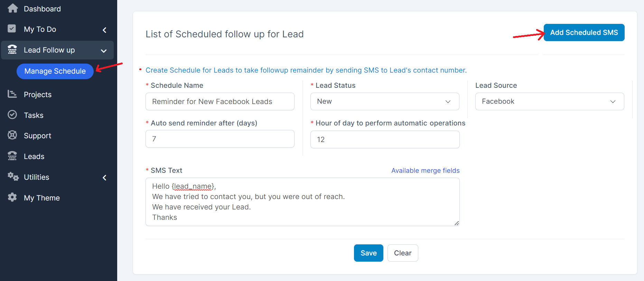Image resolution: width=644 pixels, height=281 pixels.
Task: Click the Support lifebuoy icon
Action: [12, 135]
